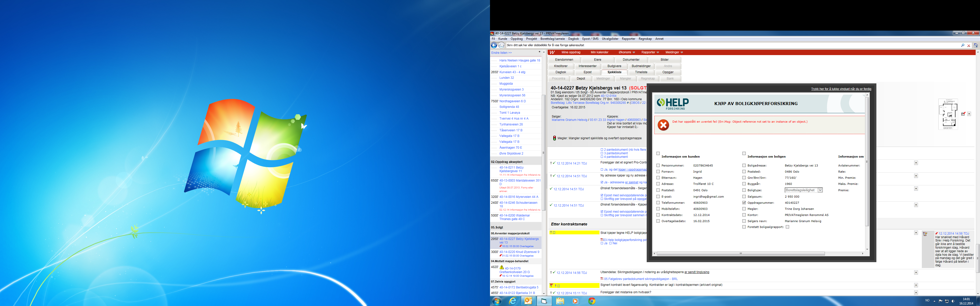Open Marianne Granum Helsvig seller link
980x306 pixels.
(x=570, y=120)
